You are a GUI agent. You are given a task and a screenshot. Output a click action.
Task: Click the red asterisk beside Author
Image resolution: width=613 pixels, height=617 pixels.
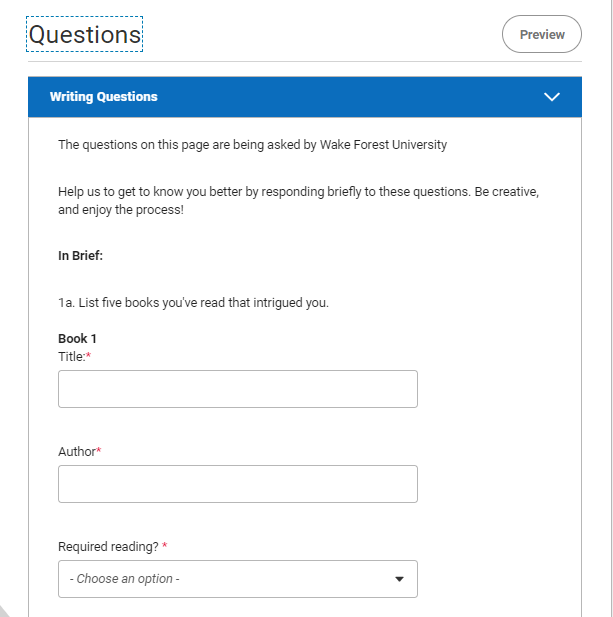point(99,450)
